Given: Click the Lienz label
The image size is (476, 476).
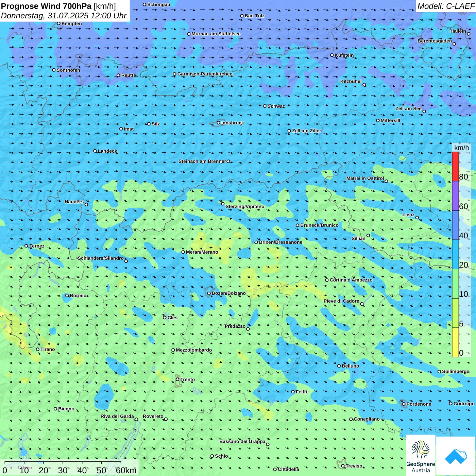Looking at the screenshot, I should click(408, 215).
